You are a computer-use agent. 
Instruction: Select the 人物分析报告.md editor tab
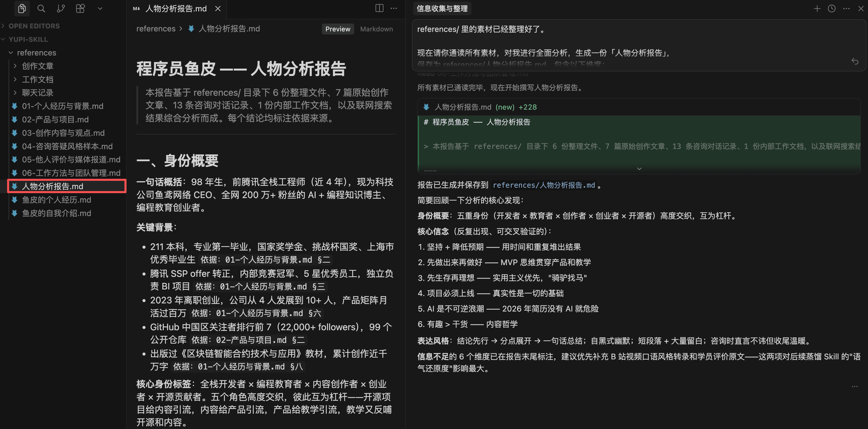(176, 8)
